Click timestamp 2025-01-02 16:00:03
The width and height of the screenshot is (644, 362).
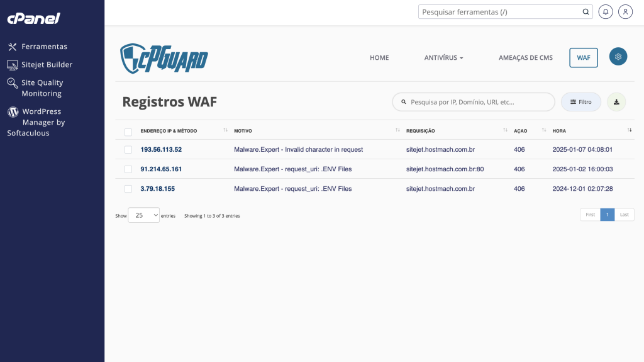pos(582,169)
